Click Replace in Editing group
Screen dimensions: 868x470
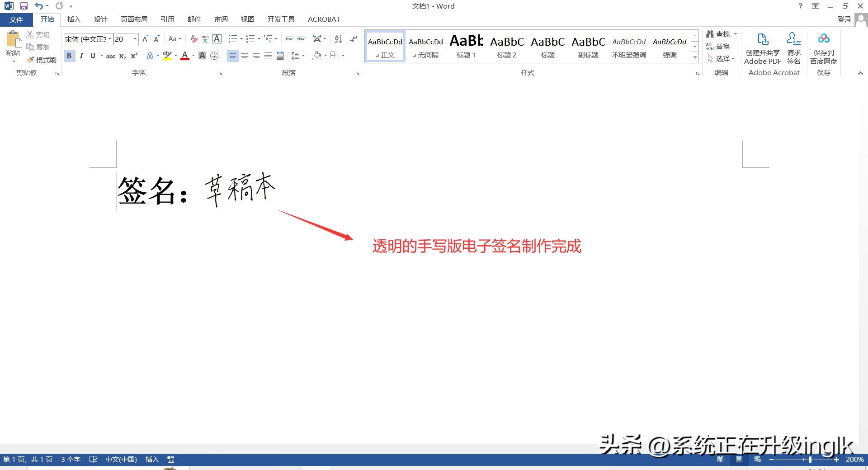pos(718,46)
